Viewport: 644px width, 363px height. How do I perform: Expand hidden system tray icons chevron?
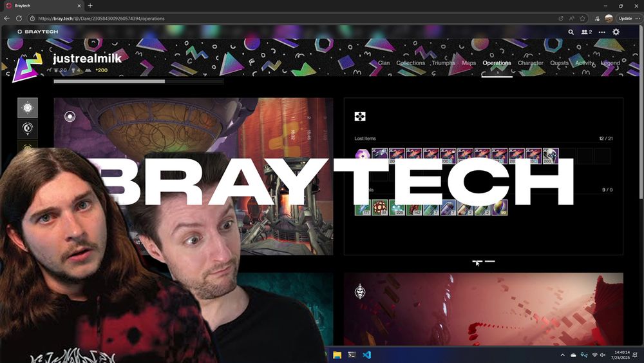pos(562,355)
